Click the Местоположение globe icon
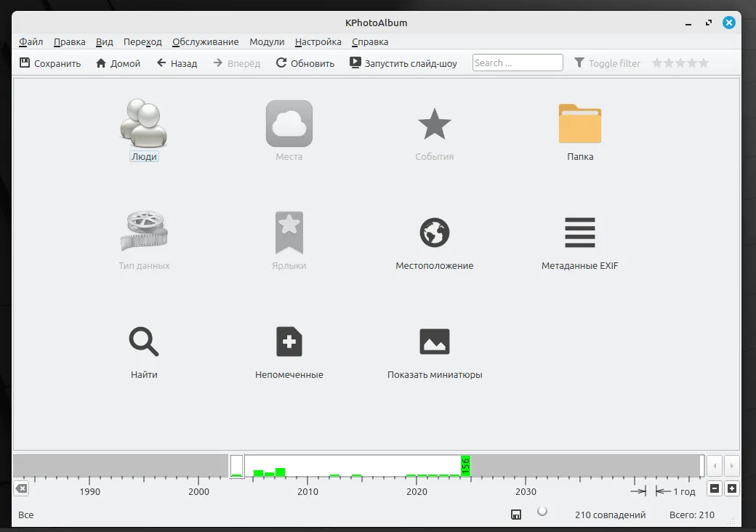Screen dimensions: 756x532 pos(434,233)
